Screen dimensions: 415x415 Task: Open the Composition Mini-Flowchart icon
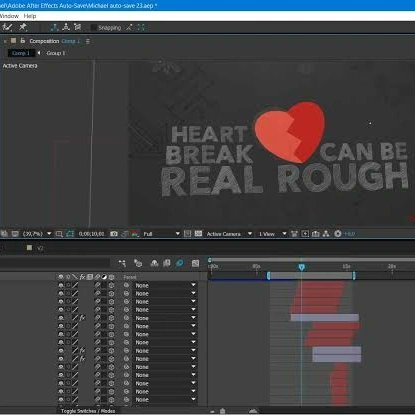[x=122, y=263]
